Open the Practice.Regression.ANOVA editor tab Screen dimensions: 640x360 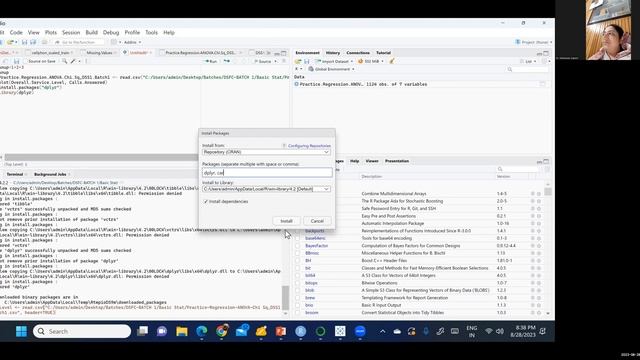coord(200,53)
